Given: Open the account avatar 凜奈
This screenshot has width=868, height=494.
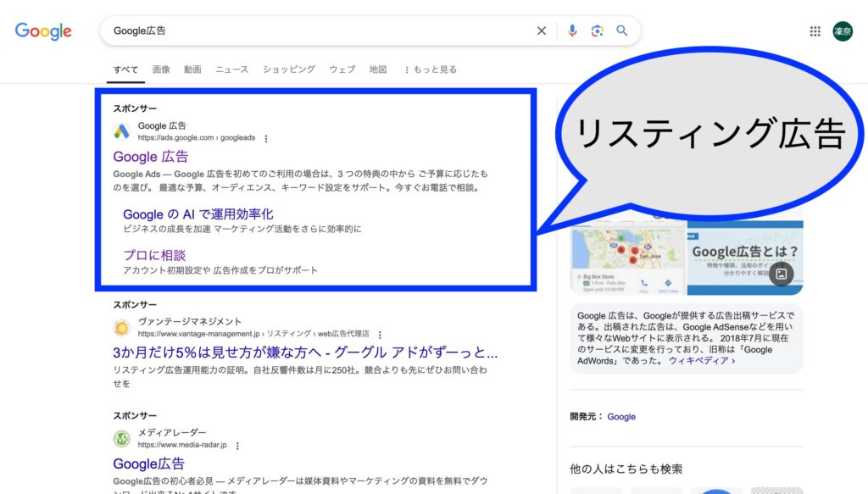Looking at the screenshot, I should [843, 31].
